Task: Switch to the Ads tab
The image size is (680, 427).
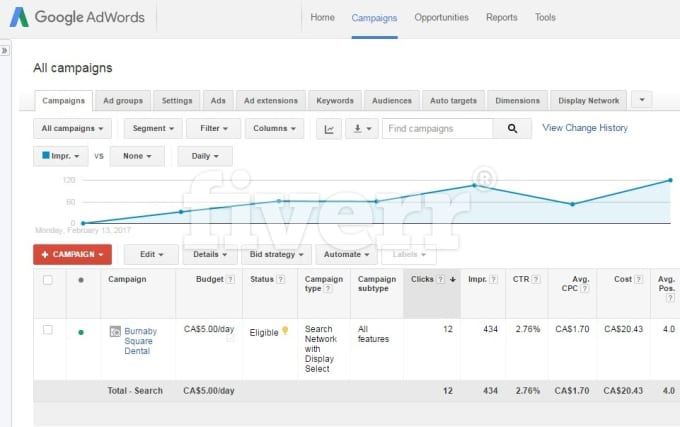Action: (218, 101)
